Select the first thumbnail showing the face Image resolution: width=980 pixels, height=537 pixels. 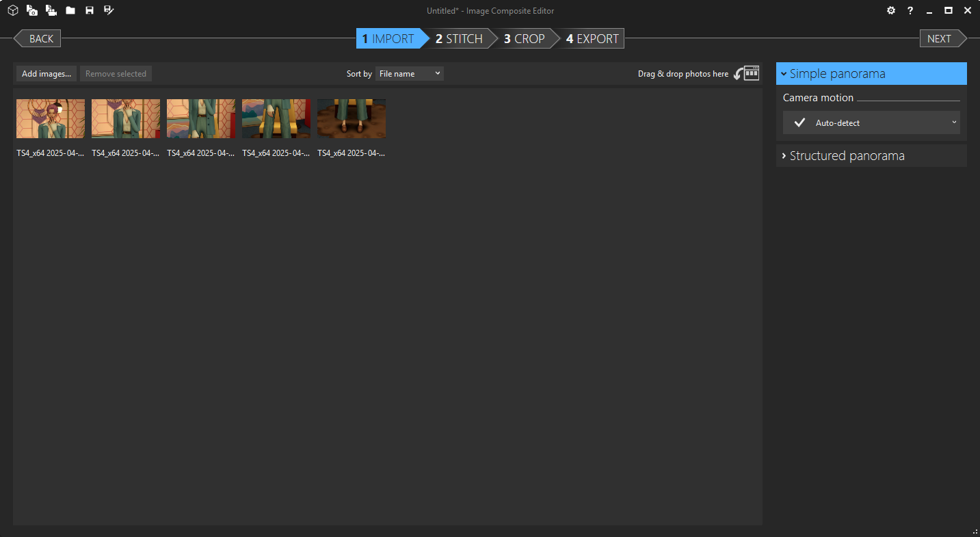point(51,118)
